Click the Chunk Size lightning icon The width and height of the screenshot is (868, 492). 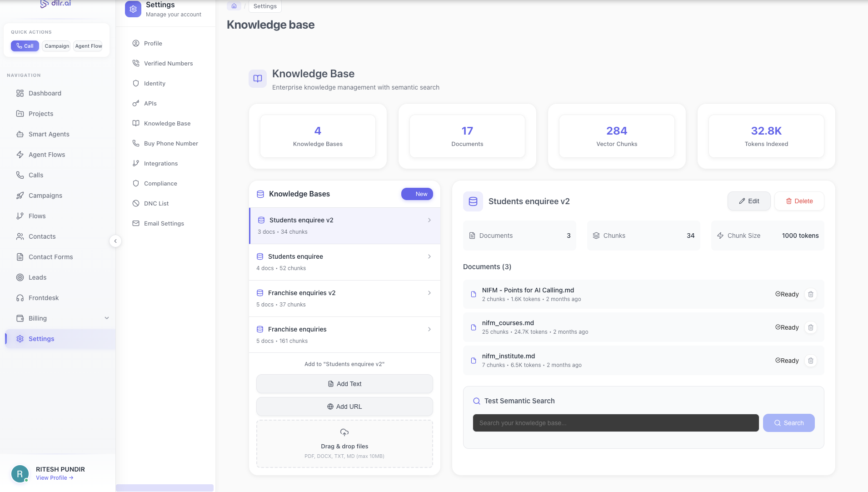click(x=720, y=236)
